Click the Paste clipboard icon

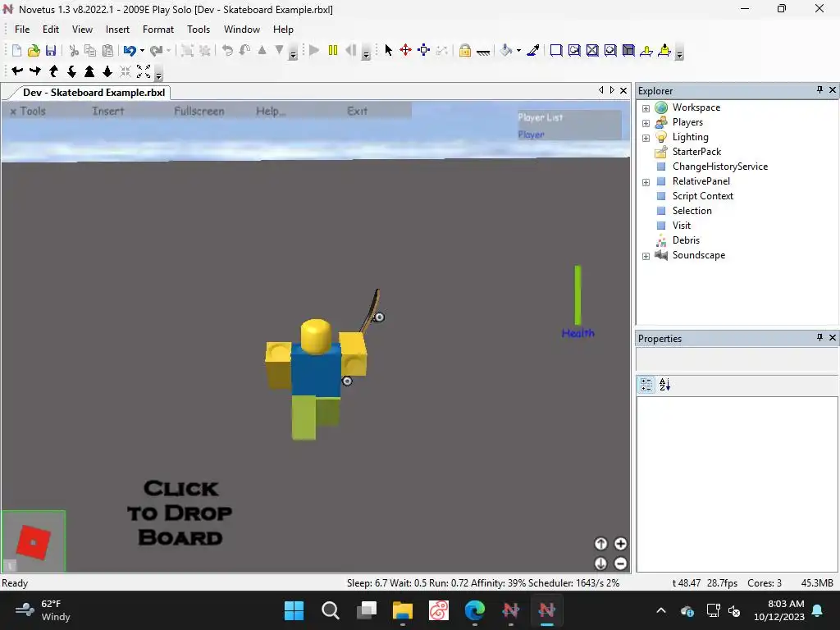coord(107,50)
